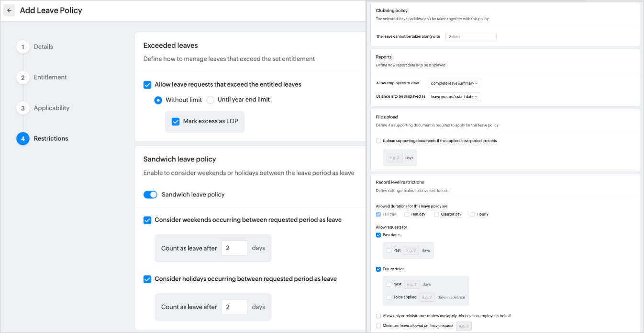Open leave cannot be taken along with Select
This screenshot has height=333, width=644.
coord(471,37)
